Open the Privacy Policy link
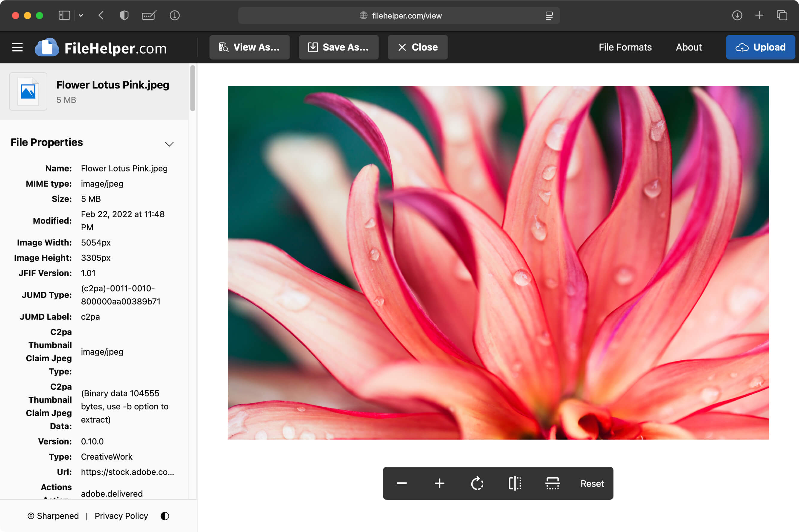The height and width of the screenshot is (532, 799). click(x=121, y=516)
